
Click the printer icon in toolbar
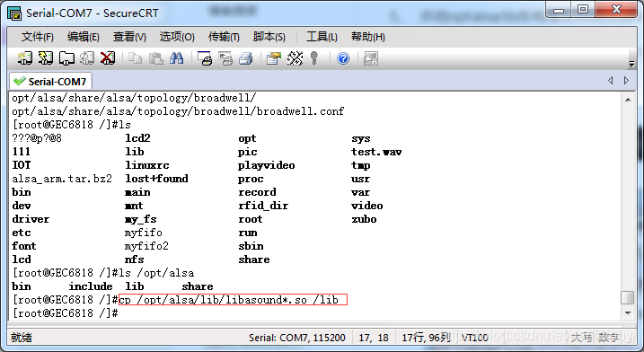(x=245, y=58)
